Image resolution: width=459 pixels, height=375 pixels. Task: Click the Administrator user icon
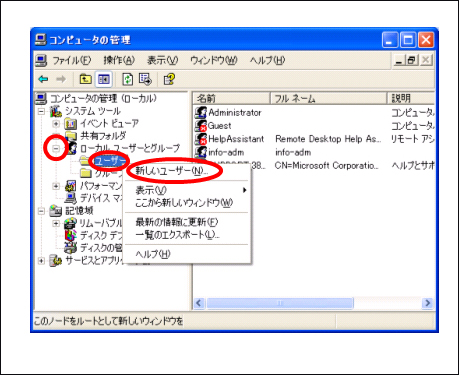pyautogui.click(x=201, y=112)
